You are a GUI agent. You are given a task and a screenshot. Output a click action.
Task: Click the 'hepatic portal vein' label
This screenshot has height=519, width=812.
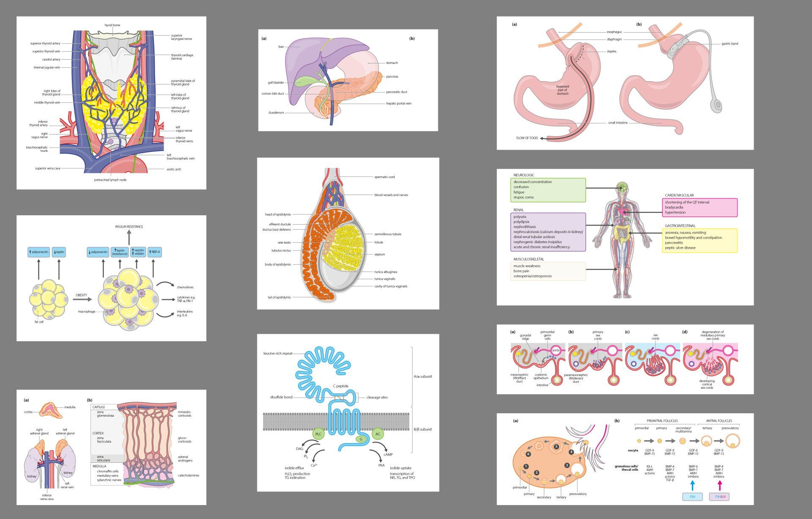399,103
